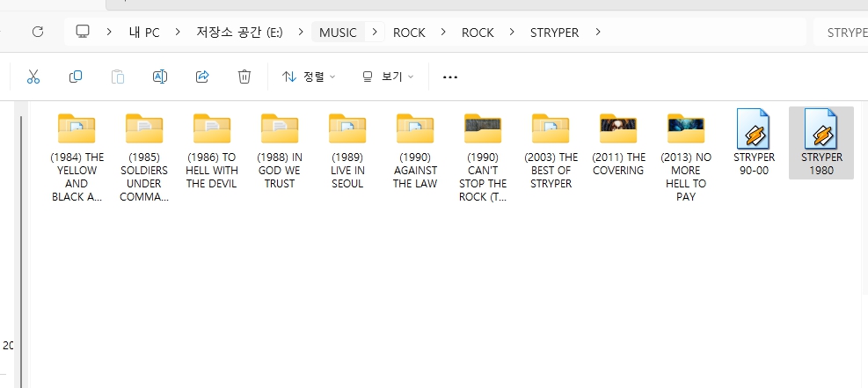Screen dimensions: 868x388
Task: Select the STRYPER 90-00 playlist file
Action: (x=754, y=144)
